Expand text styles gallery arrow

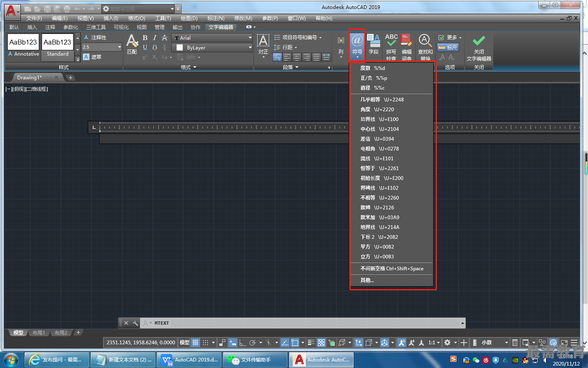point(78,59)
